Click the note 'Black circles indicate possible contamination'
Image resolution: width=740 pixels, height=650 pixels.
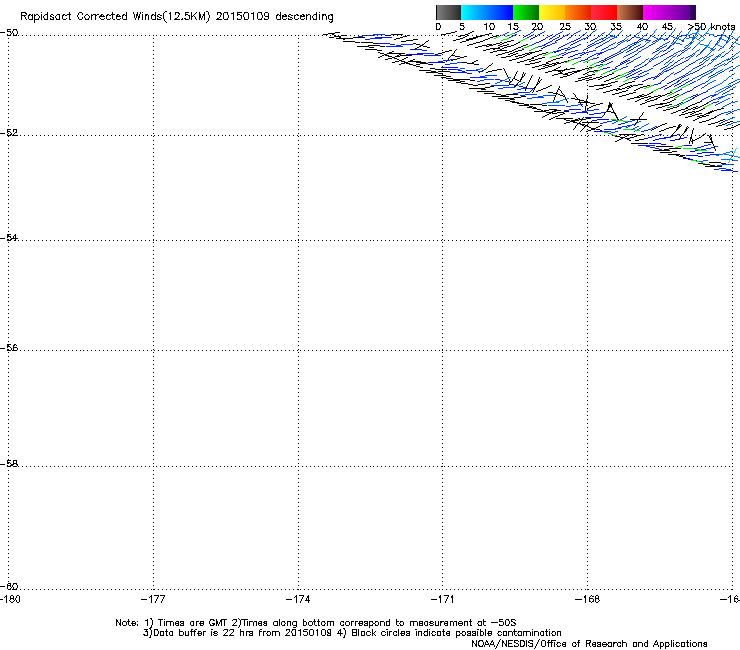pyautogui.click(x=456, y=633)
